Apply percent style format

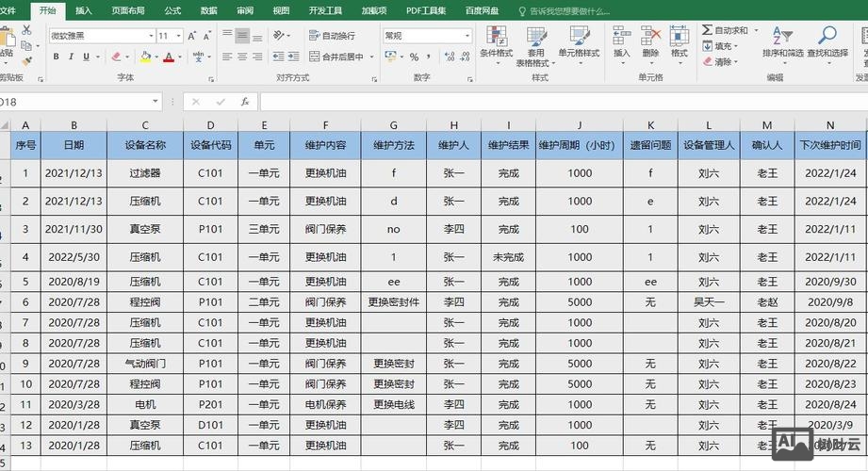pyautogui.click(x=414, y=57)
